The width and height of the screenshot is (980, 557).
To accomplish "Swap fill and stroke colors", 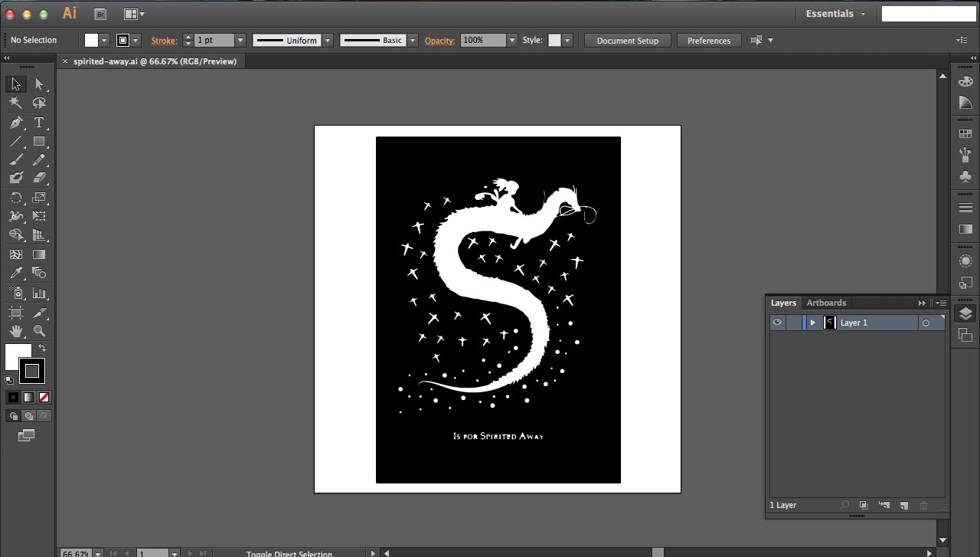I will pyautogui.click(x=42, y=348).
